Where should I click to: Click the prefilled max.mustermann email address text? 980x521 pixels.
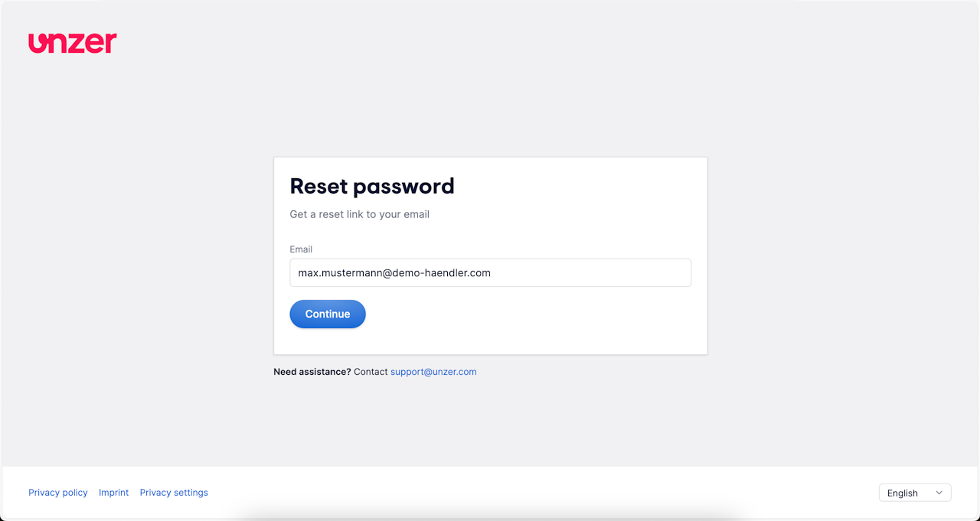click(x=394, y=273)
